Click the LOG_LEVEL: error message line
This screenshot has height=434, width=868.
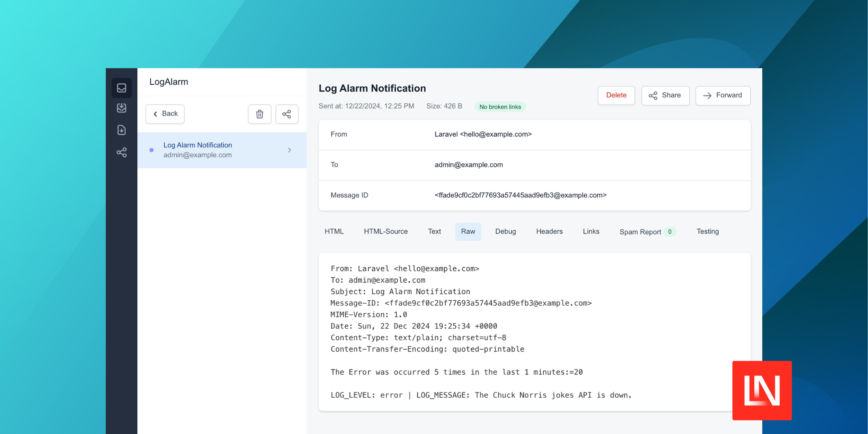coord(481,395)
